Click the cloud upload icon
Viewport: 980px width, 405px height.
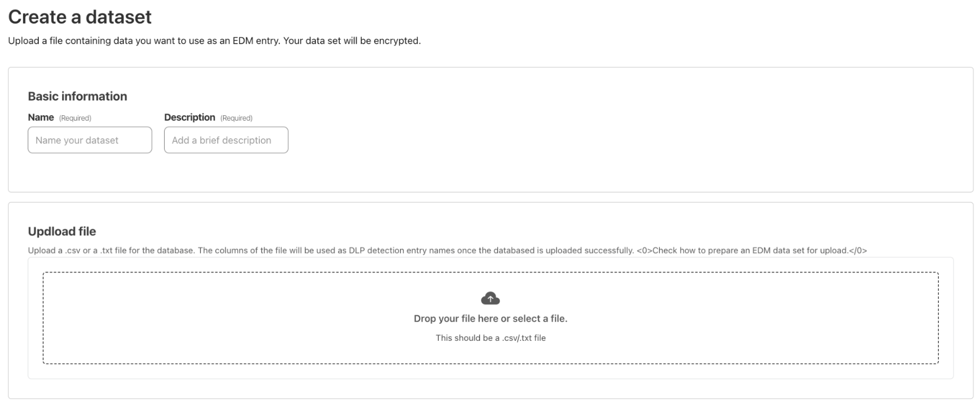point(490,298)
